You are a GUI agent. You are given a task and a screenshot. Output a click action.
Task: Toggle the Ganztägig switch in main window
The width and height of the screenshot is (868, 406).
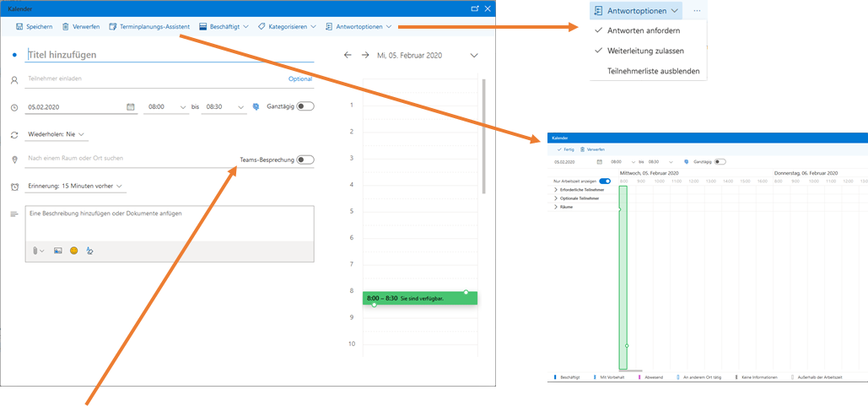(305, 106)
